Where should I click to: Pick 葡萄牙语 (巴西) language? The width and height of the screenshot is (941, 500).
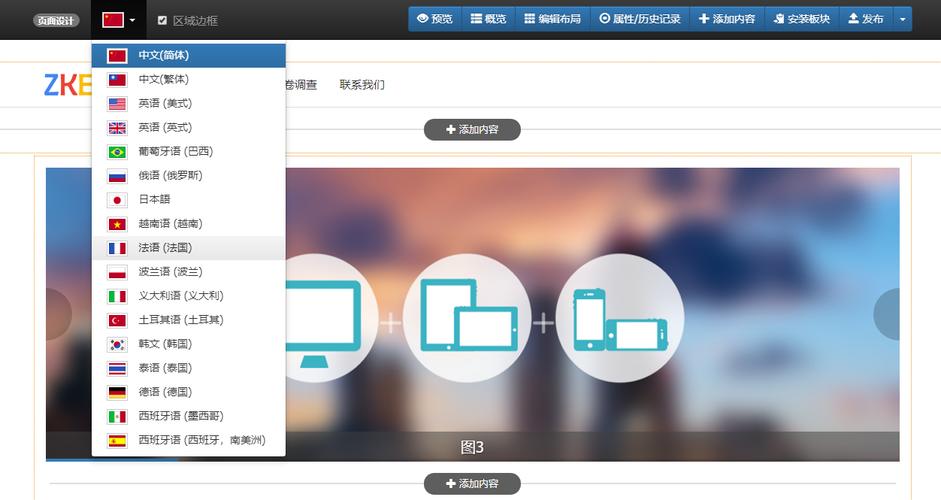click(188, 151)
